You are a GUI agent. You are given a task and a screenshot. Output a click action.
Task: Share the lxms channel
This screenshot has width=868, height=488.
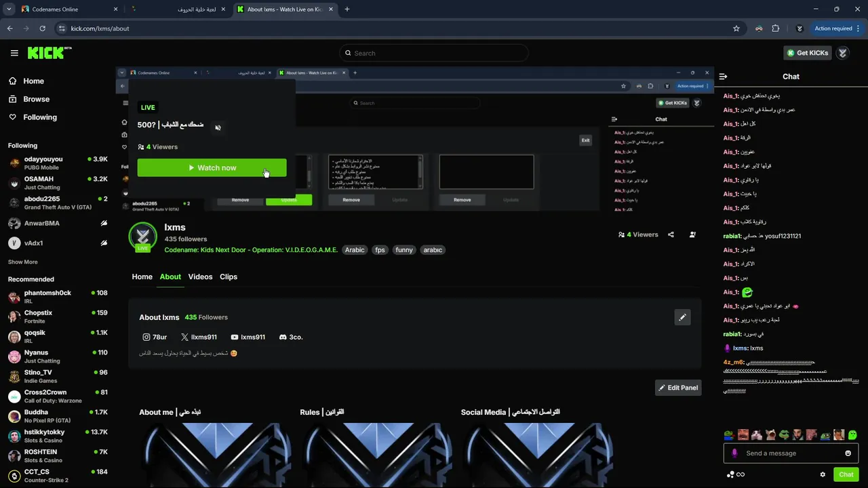(x=671, y=235)
